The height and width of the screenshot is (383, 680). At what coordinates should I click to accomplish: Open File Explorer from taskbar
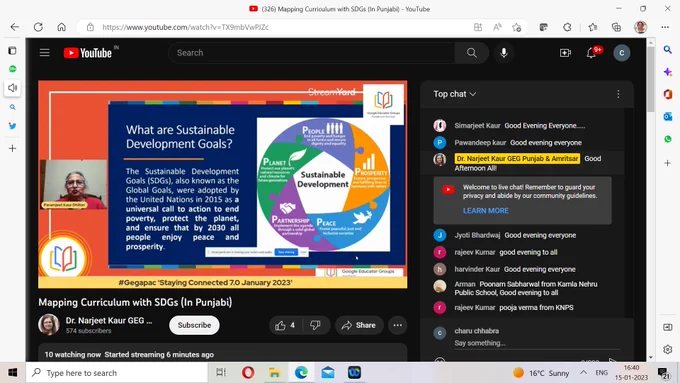275,373
